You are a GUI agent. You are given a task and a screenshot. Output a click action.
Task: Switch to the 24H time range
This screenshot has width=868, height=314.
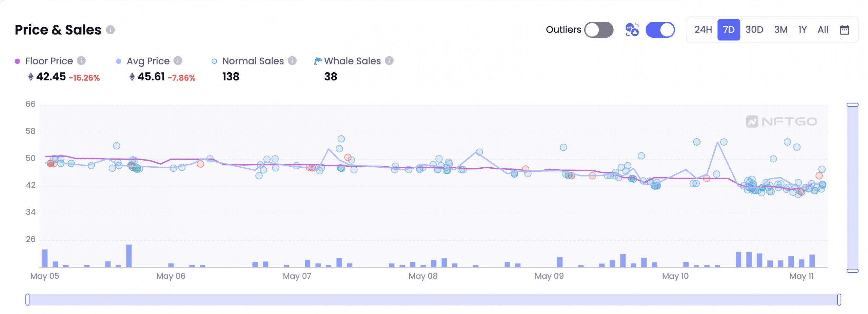pos(703,30)
